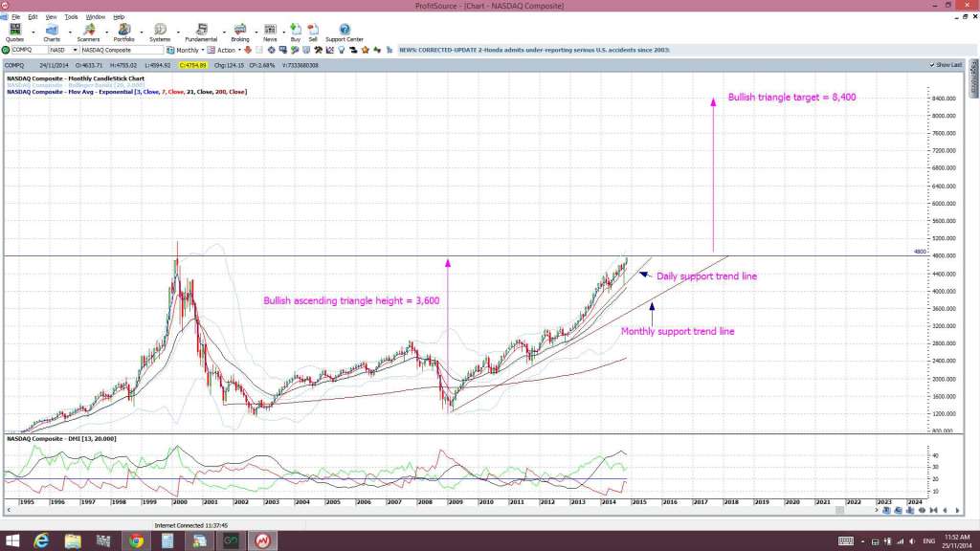The width and height of the screenshot is (980, 551).
Task: Click the horizontal expand arrows icon
Action: (922, 511)
